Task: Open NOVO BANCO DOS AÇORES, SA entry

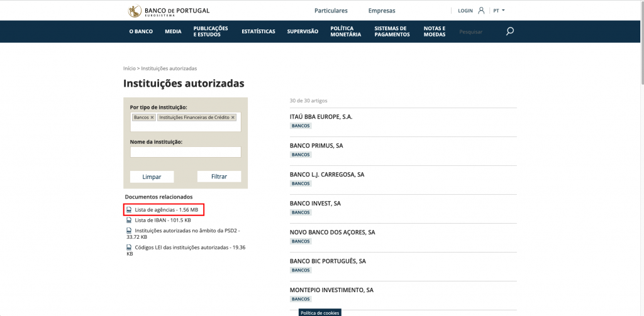Action: pos(332,232)
